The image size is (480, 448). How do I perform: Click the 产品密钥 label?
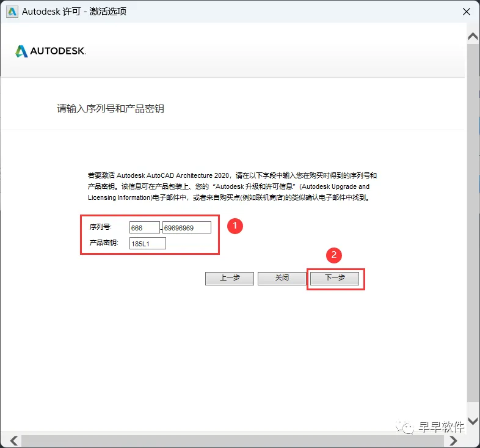point(104,243)
